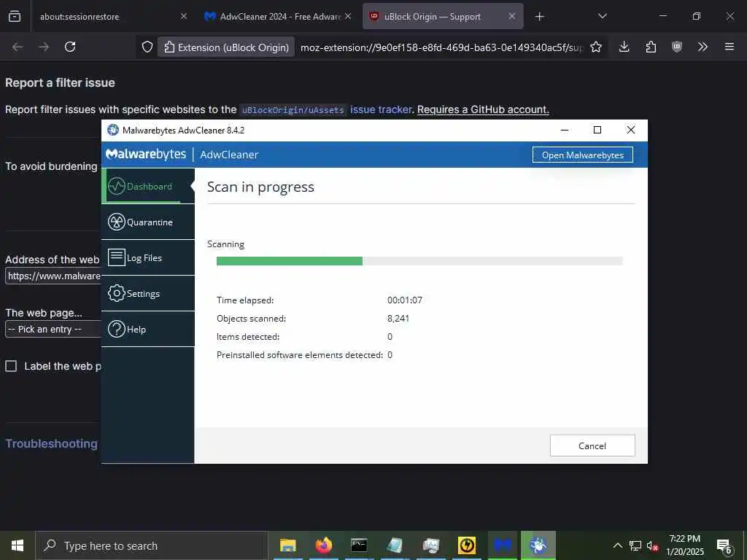Click the Extension (uBlock Origin) identity badge
This screenshot has width=747, height=560.
tap(226, 47)
